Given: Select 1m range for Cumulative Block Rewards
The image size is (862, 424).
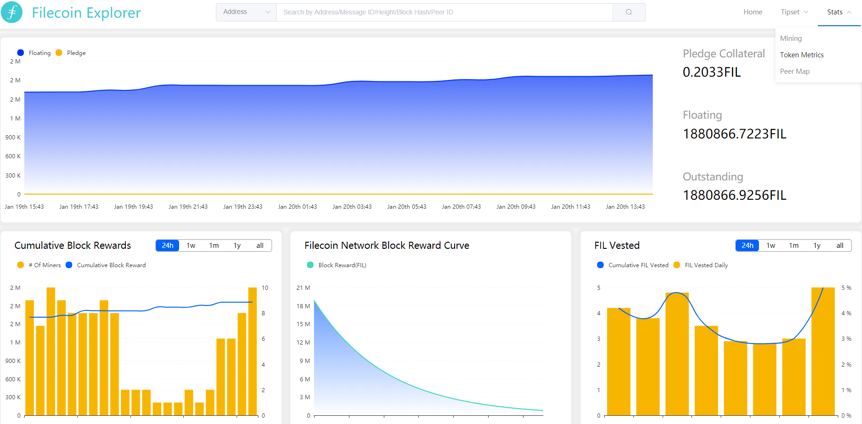Looking at the screenshot, I should point(214,246).
